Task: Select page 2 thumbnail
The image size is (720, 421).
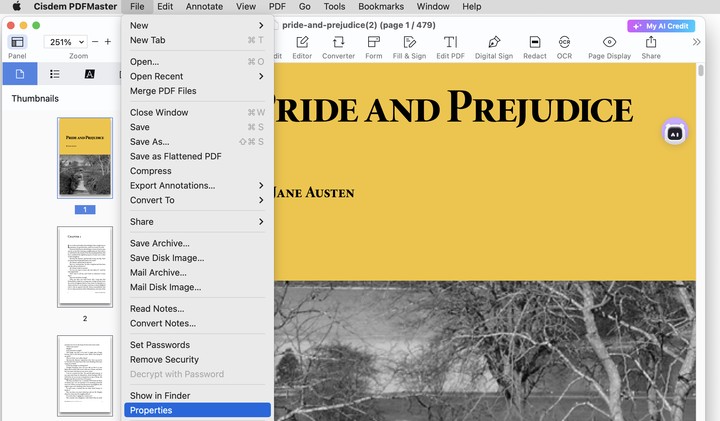Action: click(85, 267)
